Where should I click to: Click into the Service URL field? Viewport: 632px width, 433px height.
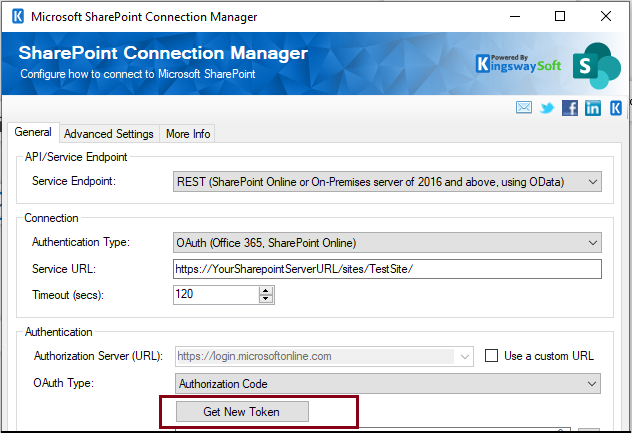coord(387,269)
